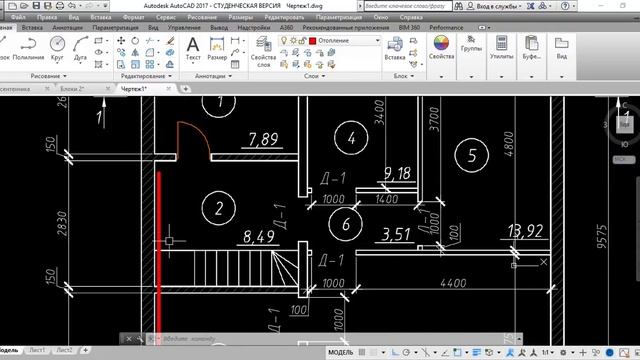Open the Сервис menu
The image size is (640, 360).
click(x=166, y=17)
